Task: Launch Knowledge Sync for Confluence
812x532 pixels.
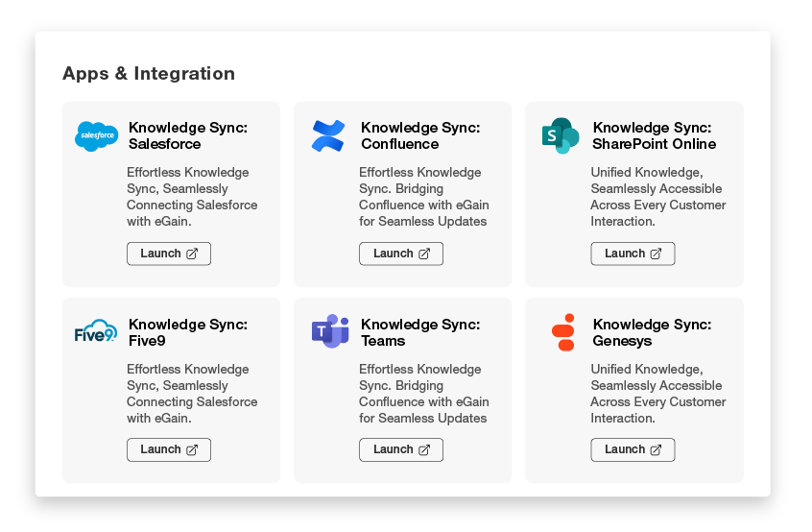Action: coord(401,254)
